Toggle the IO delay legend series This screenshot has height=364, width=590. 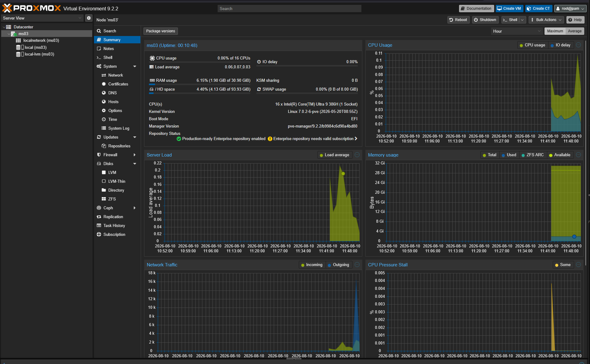[560, 45]
